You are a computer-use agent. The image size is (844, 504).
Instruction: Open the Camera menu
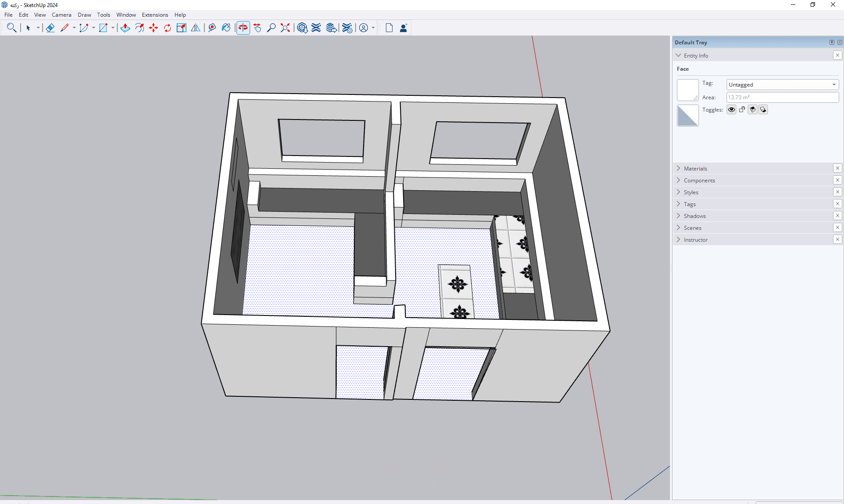62,15
